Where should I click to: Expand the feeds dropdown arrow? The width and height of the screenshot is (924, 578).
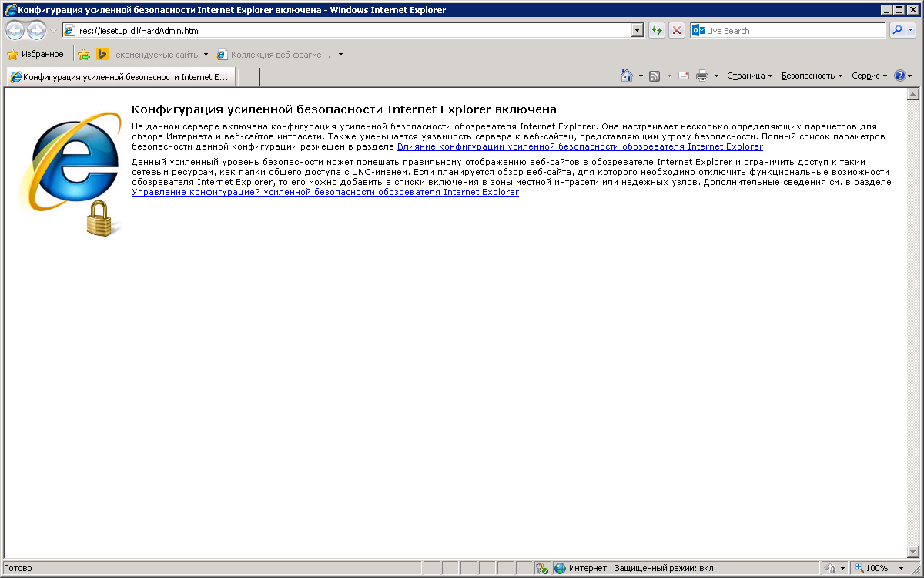669,76
